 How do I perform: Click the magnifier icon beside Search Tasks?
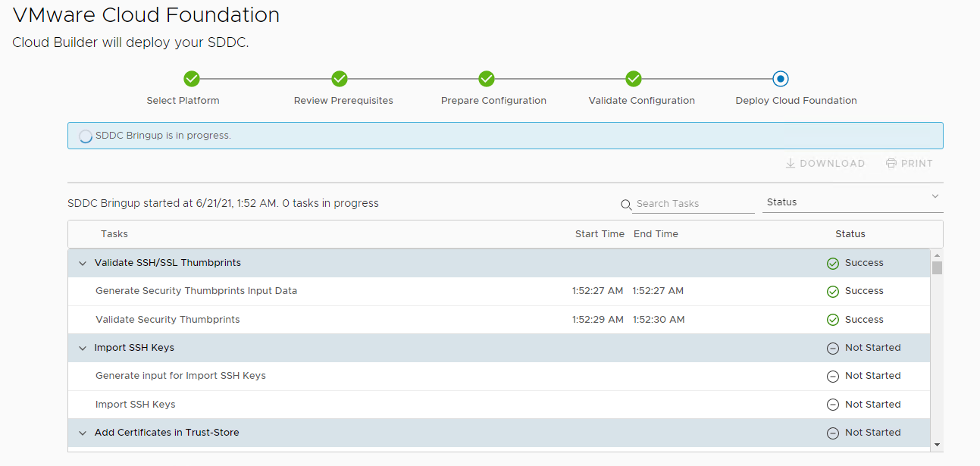click(x=626, y=205)
